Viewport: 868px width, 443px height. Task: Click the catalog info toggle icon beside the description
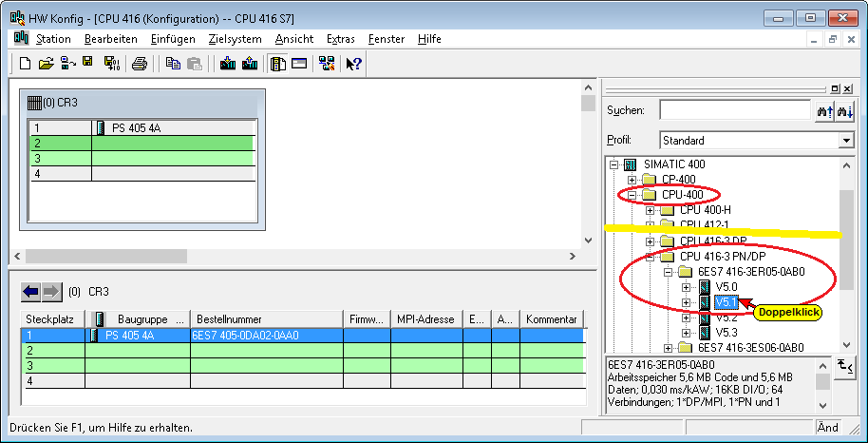coord(845,368)
